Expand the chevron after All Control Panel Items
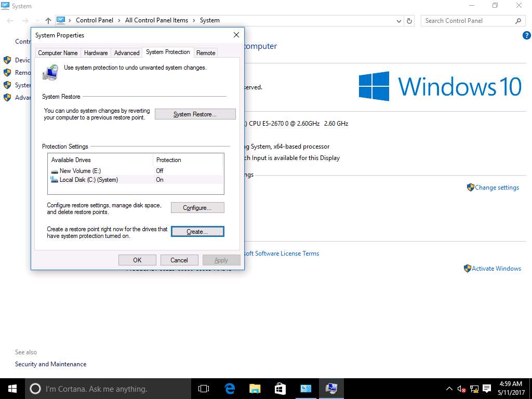Viewport: 532px width, 399px height. tap(194, 20)
